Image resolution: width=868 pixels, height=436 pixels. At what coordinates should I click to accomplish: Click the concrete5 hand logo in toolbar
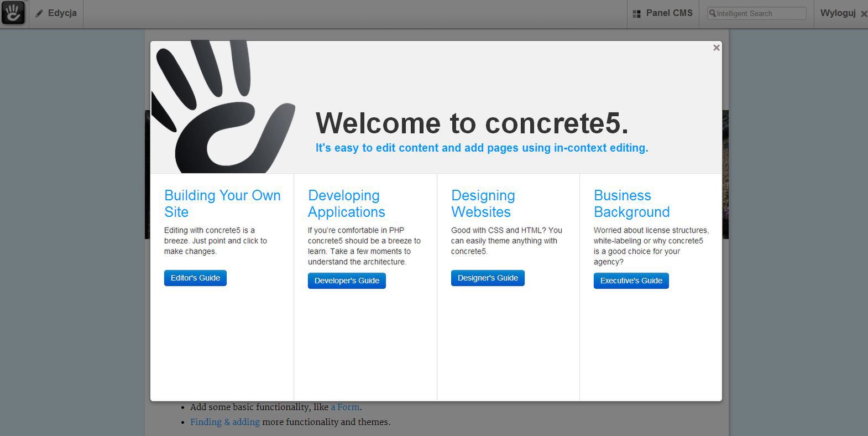click(x=13, y=13)
